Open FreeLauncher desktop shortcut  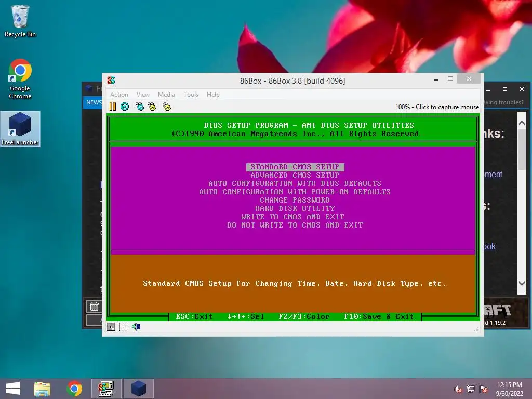tap(20, 129)
